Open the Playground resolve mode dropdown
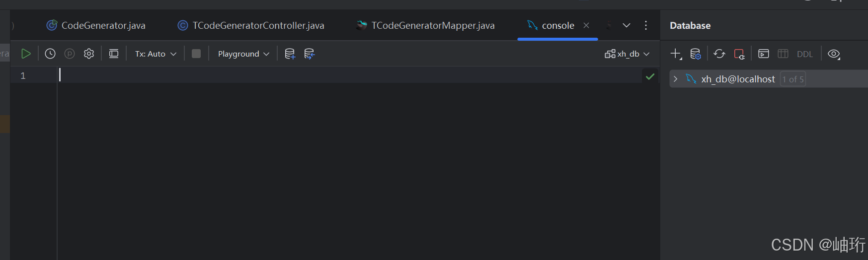This screenshot has height=260, width=868. coord(243,54)
